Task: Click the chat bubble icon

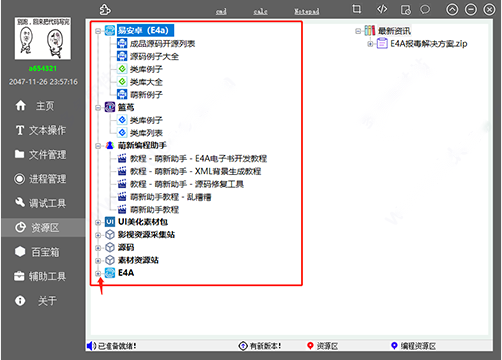Action: click(425, 9)
